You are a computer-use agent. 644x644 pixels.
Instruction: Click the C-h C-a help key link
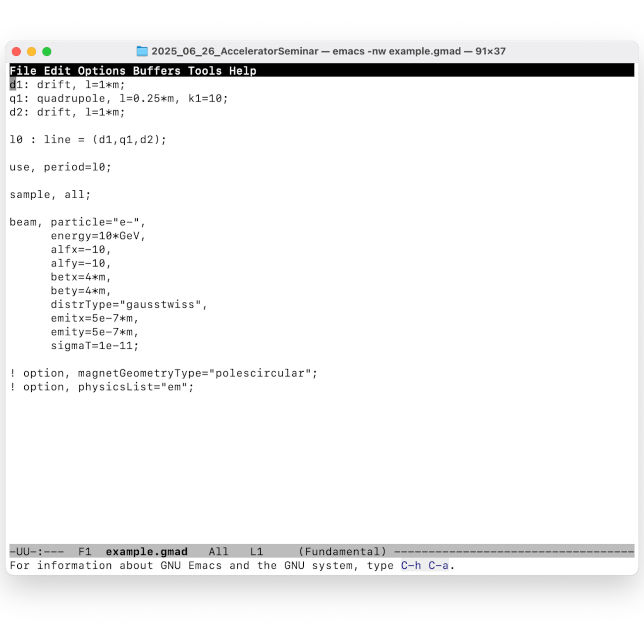point(425,565)
